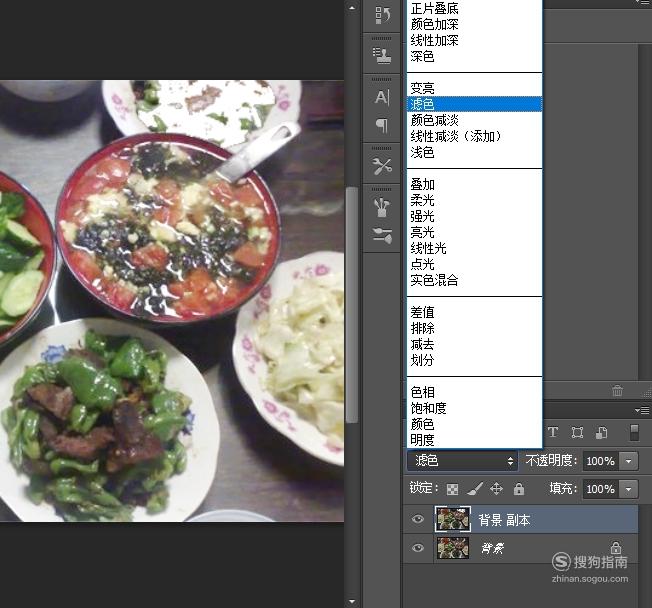Lock layer position with move icon
652x608 pixels.
coord(496,489)
